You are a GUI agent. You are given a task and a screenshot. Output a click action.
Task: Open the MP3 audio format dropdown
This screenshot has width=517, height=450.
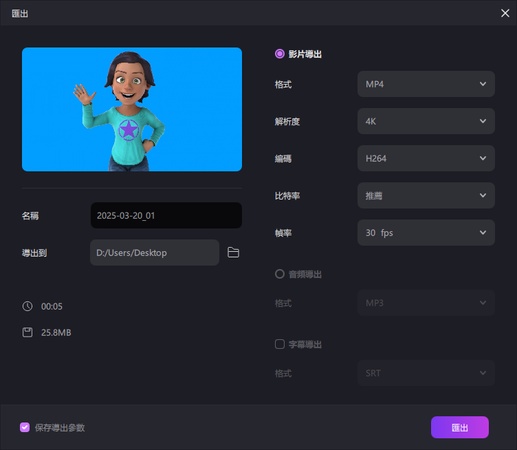pos(426,303)
